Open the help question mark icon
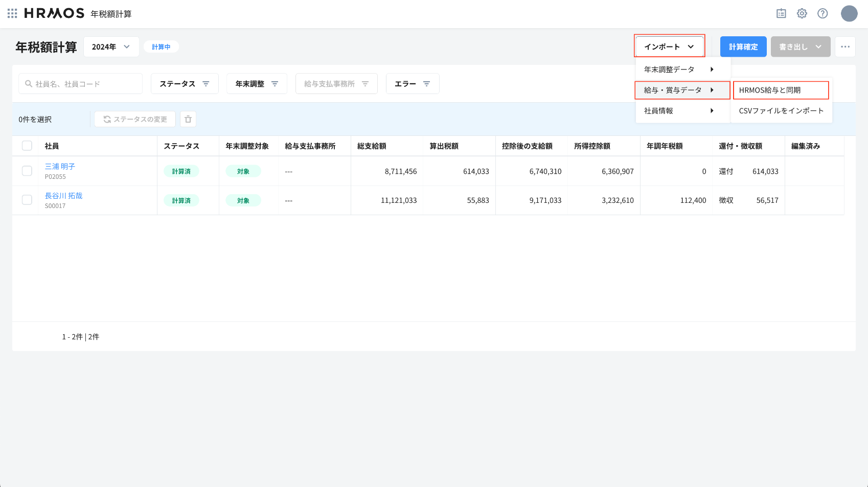Screen dimensions: 868x487 point(823,14)
